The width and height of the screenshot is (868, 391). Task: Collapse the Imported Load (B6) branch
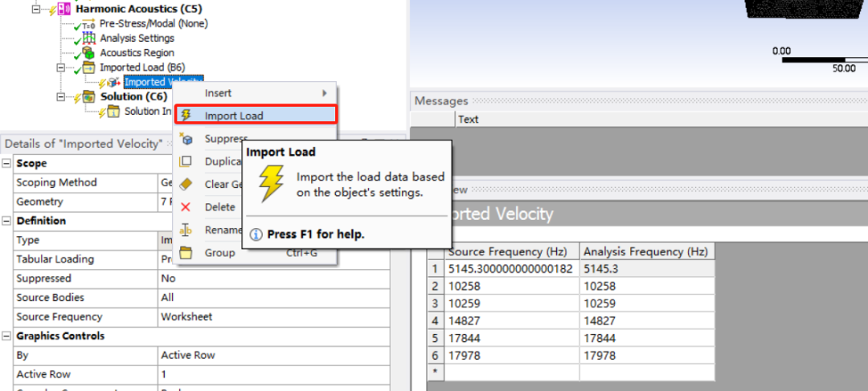(61, 68)
